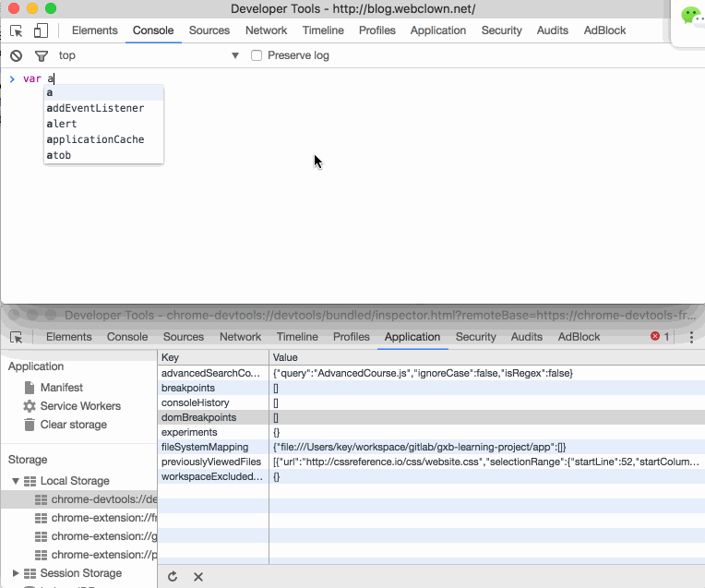
Task: Open the three-dot menu in bottom DevTools
Action: pyautogui.click(x=691, y=337)
